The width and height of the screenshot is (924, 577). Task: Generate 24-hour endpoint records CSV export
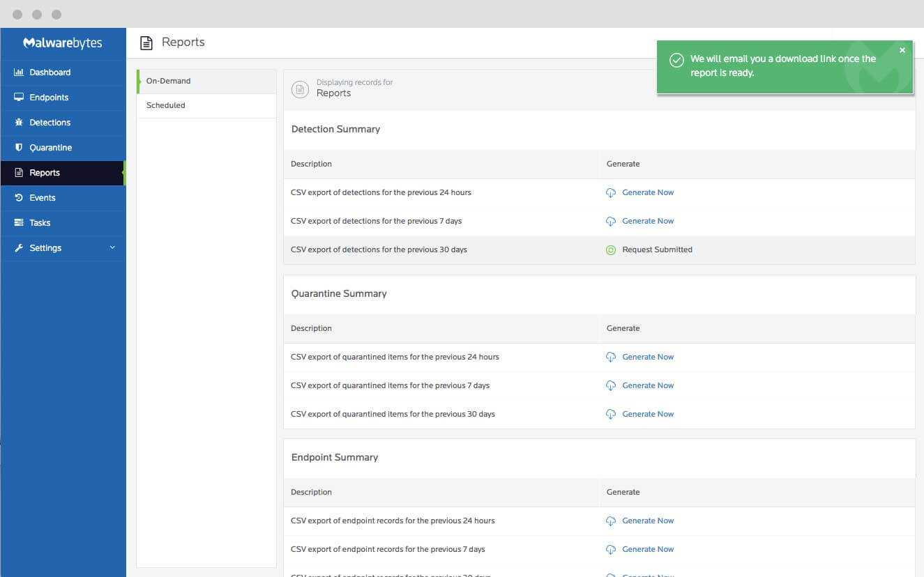(647, 521)
